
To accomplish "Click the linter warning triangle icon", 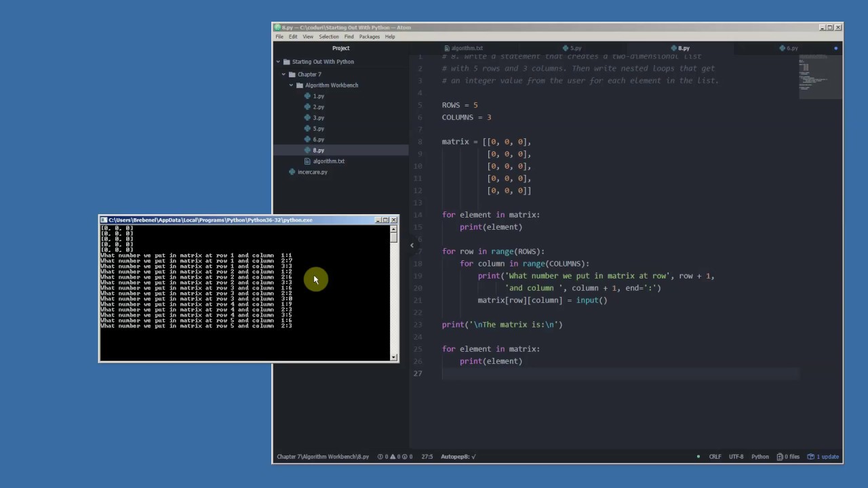I will tap(394, 457).
